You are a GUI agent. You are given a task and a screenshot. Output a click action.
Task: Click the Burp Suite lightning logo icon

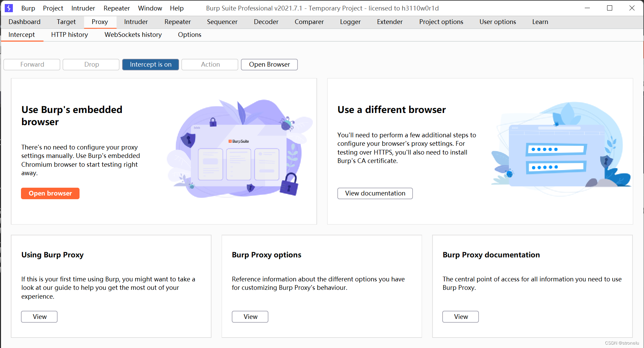coord(9,8)
